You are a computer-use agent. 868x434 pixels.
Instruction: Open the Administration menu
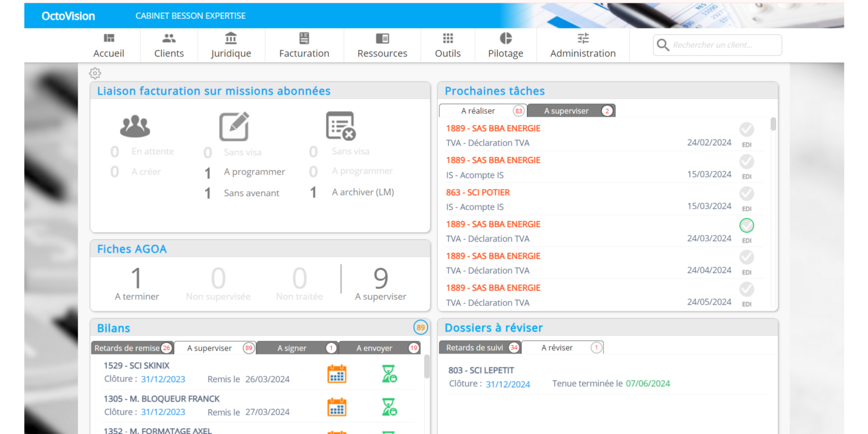pyautogui.click(x=583, y=45)
